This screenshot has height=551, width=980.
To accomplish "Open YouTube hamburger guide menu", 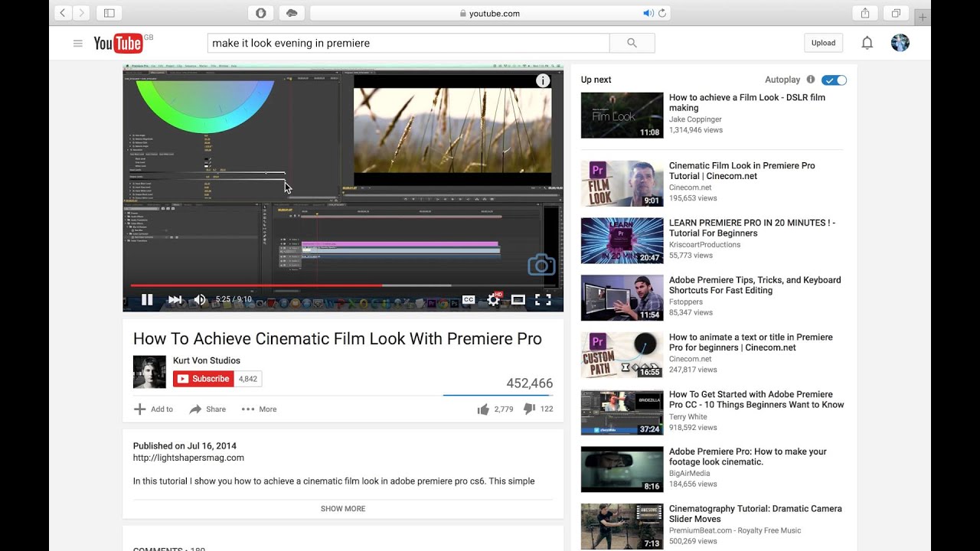I will [77, 44].
